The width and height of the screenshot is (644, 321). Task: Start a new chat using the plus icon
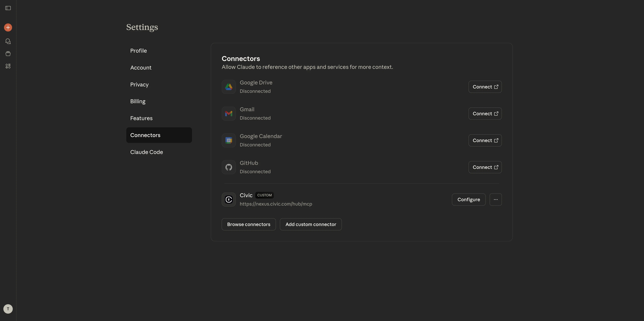[x=8, y=27]
